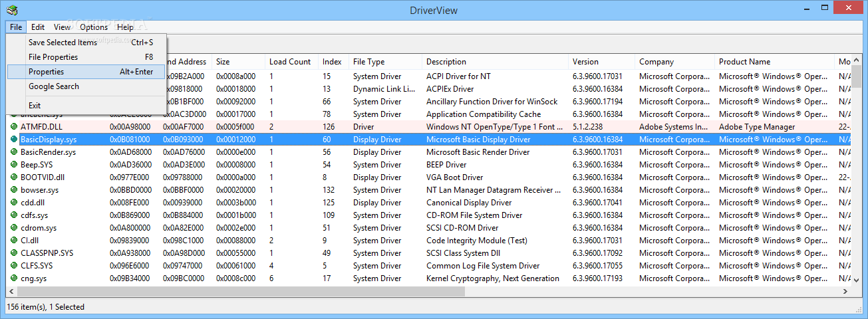Image resolution: width=868 pixels, height=319 pixels.
Task: Select the cdfs.sys driver name
Action: click(34, 215)
